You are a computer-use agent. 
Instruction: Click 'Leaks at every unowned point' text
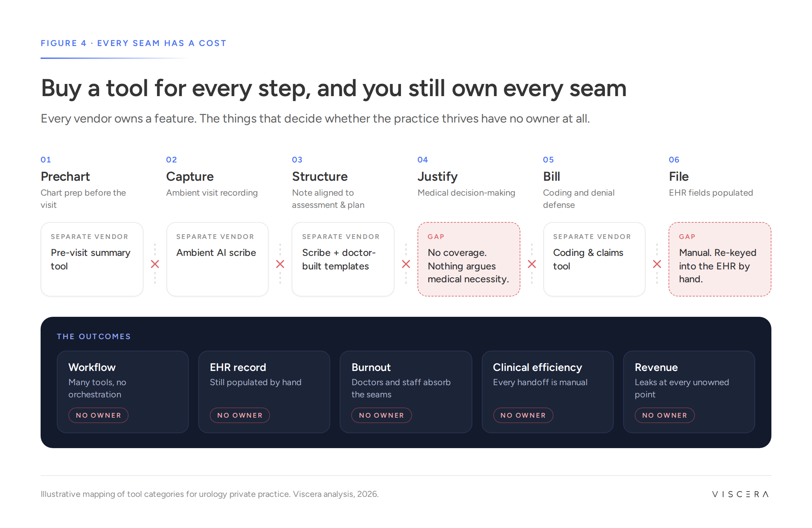(682, 388)
